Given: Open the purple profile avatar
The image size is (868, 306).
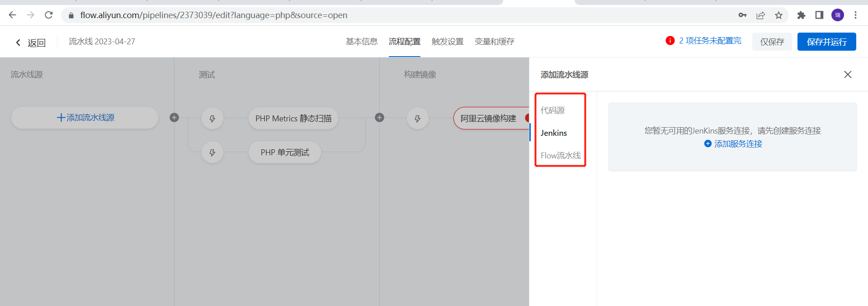Looking at the screenshot, I should click(x=838, y=15).
